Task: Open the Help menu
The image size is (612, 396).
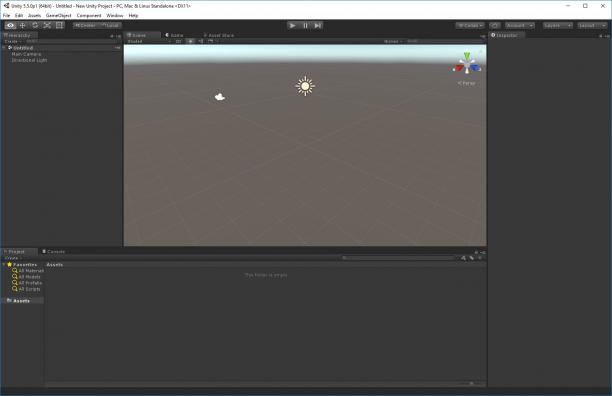Action: tap(133, 16)
